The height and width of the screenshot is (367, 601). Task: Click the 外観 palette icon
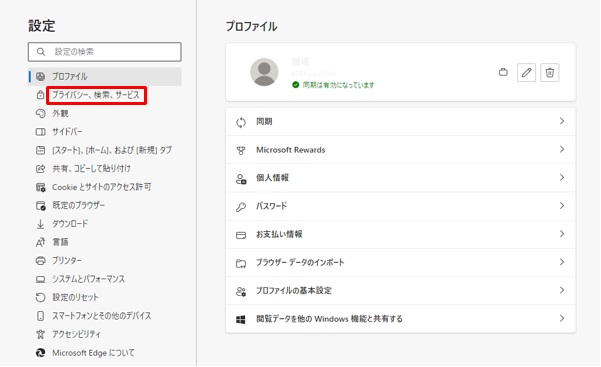point(40,113)
